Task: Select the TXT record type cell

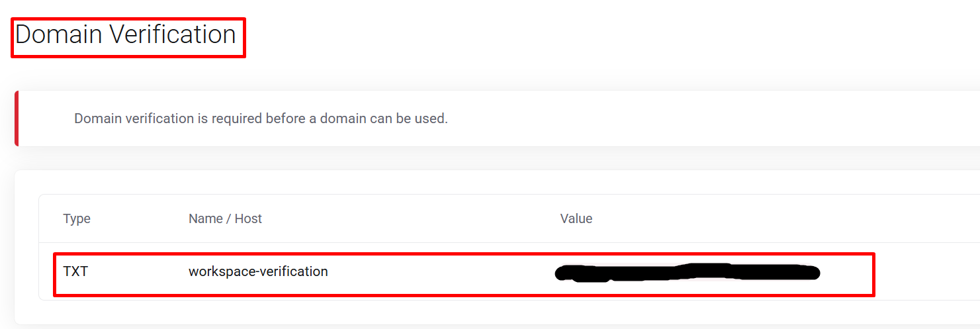Action: 75,271
